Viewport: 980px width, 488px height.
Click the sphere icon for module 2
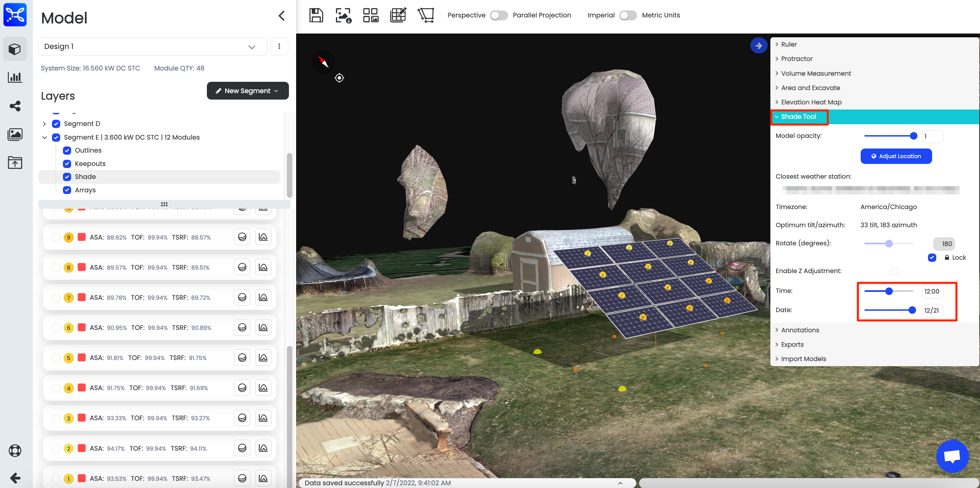click(242, 448)
